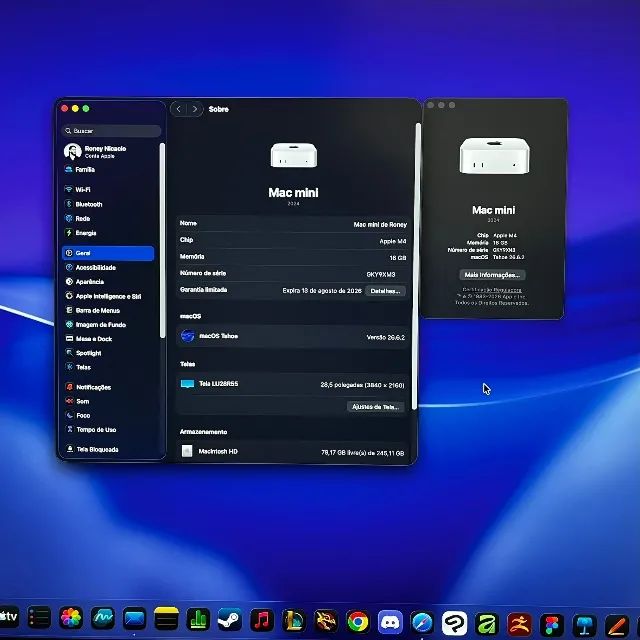This screenshot has height=640, width=640.
Task: Open Acessibilidade settings pane
Action: click(108, 267)
